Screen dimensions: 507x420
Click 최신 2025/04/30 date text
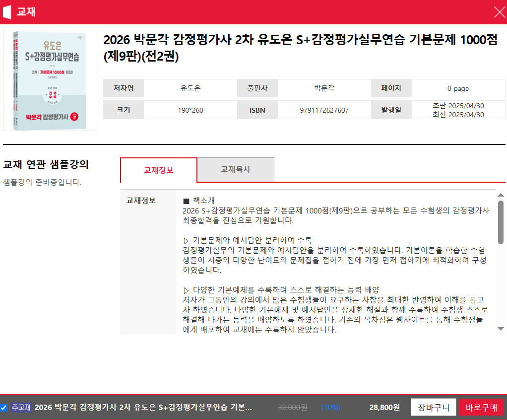[458, 115]
